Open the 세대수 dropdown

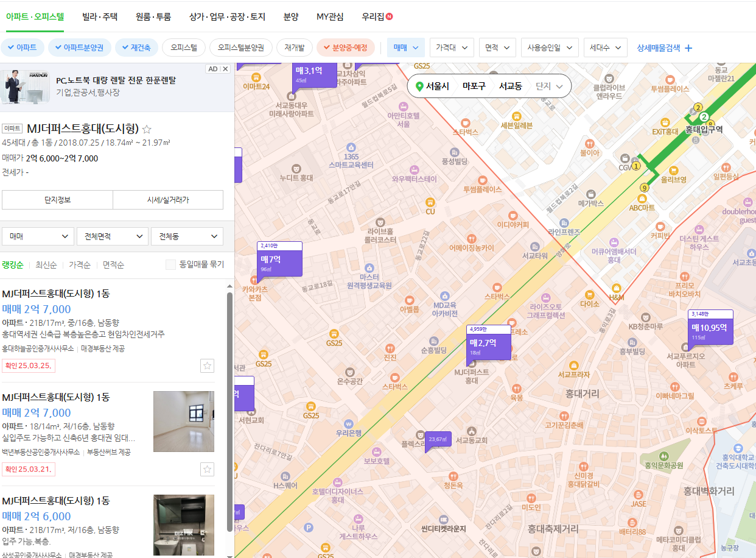(x=605, y=48)
